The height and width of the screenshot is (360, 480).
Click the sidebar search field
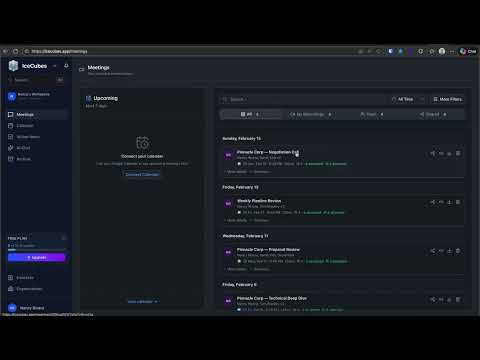click(36, 80)
